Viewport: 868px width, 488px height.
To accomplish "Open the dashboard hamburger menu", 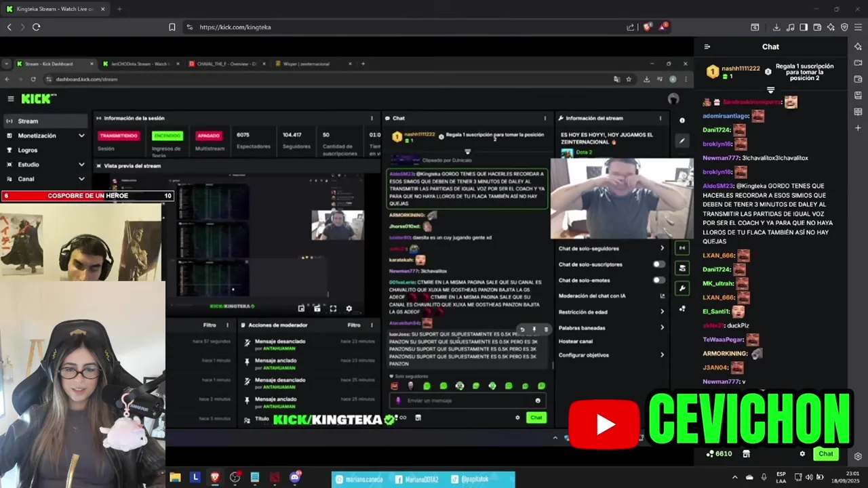I will [x=11, y=99].
